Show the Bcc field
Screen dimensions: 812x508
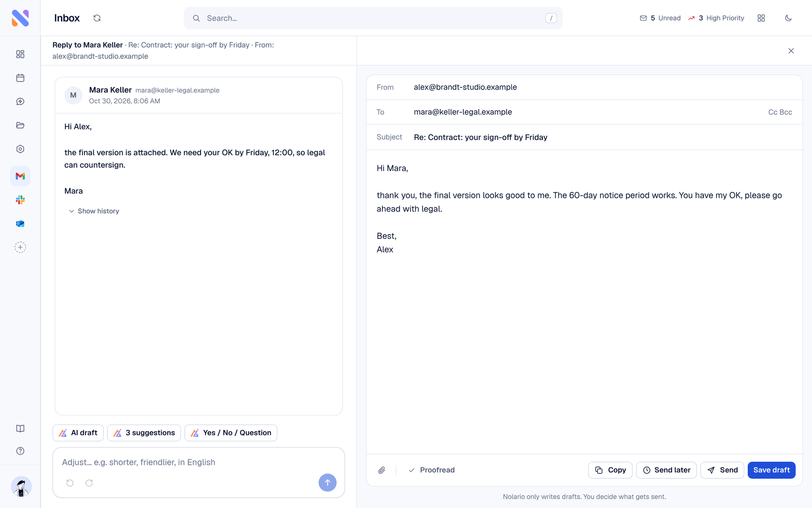(786, 112)
